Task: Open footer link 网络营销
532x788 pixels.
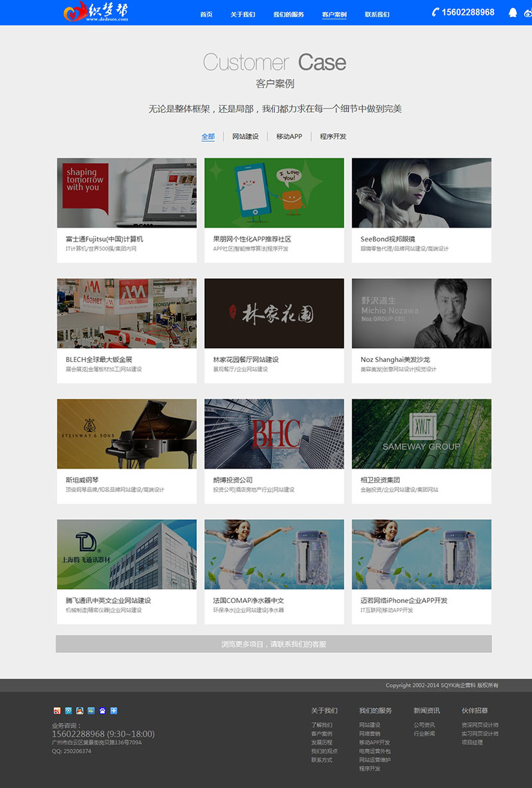Action: (x=370, y=733)
